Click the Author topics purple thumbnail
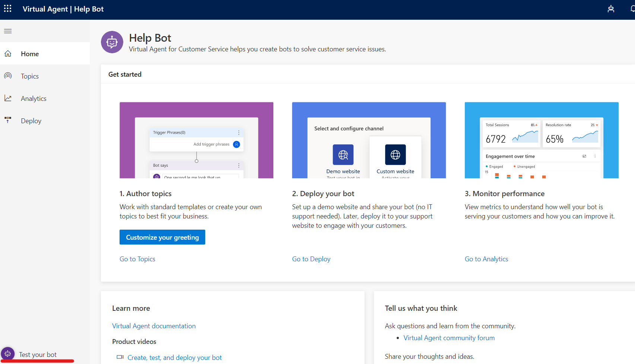635x364 pixels. (196, 140)
